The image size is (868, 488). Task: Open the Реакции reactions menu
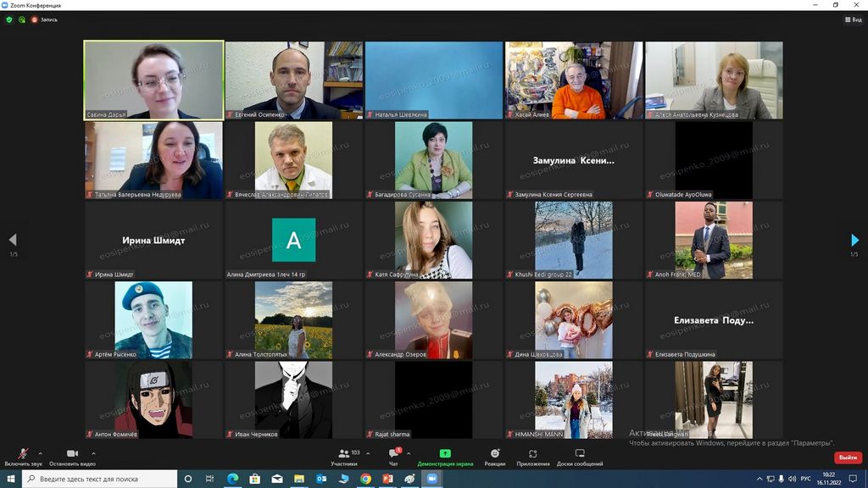495,456
